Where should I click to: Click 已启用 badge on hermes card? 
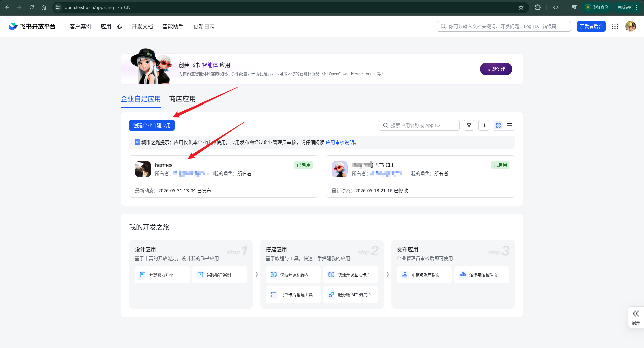tap(304, 165)
